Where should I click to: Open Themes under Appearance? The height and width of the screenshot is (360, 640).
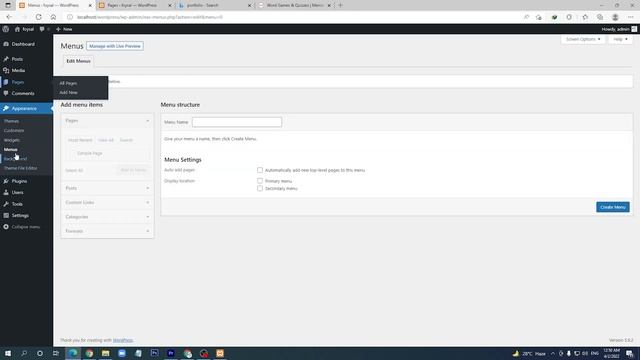pos(11,121)
